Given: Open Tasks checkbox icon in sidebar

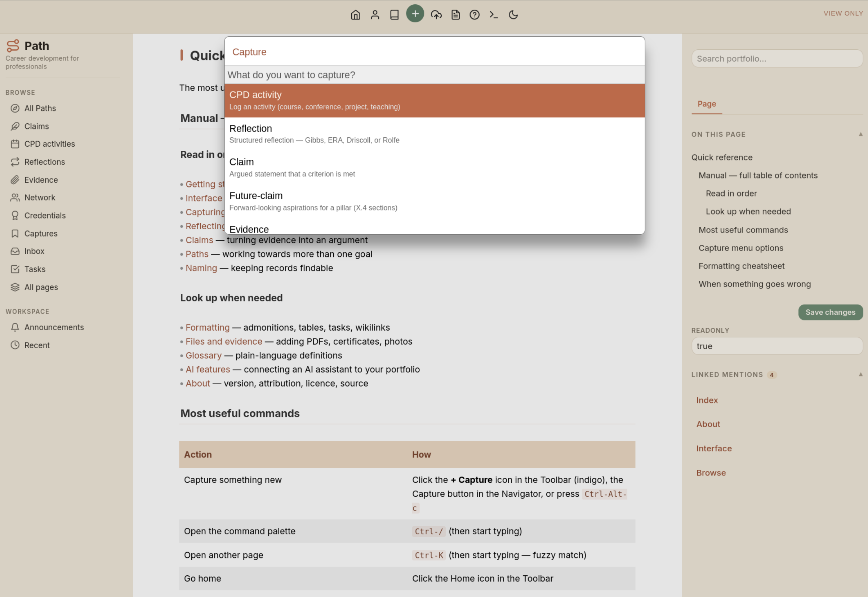Looking at the screenshot, I should click(x=15, y=269).
